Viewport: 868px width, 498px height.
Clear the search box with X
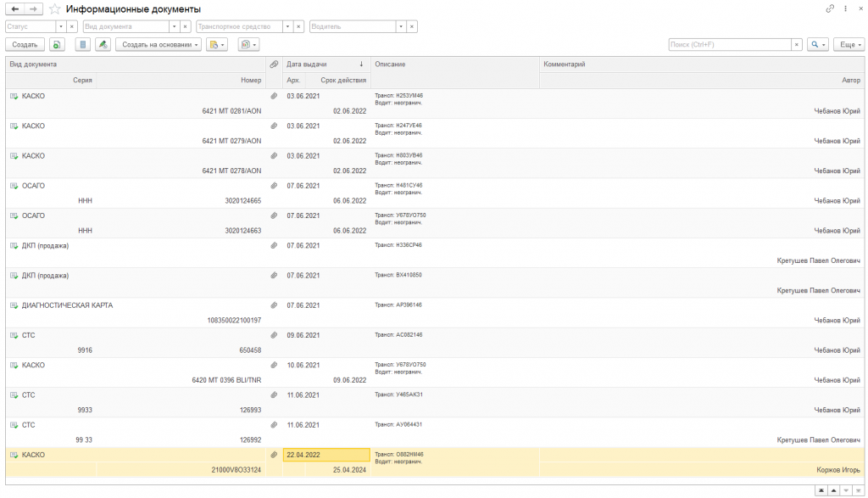tap(797, 44)
